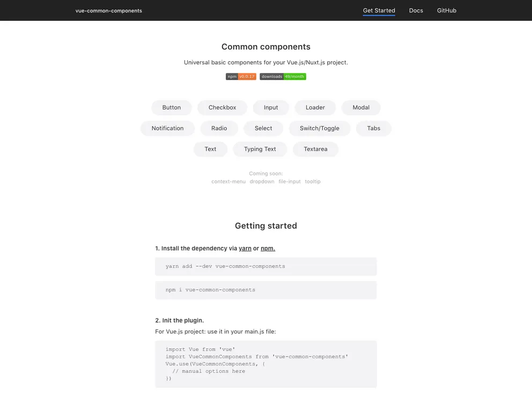Open the Button component page
Viewport: 532px width, 399px height.
tap(171, 108)
